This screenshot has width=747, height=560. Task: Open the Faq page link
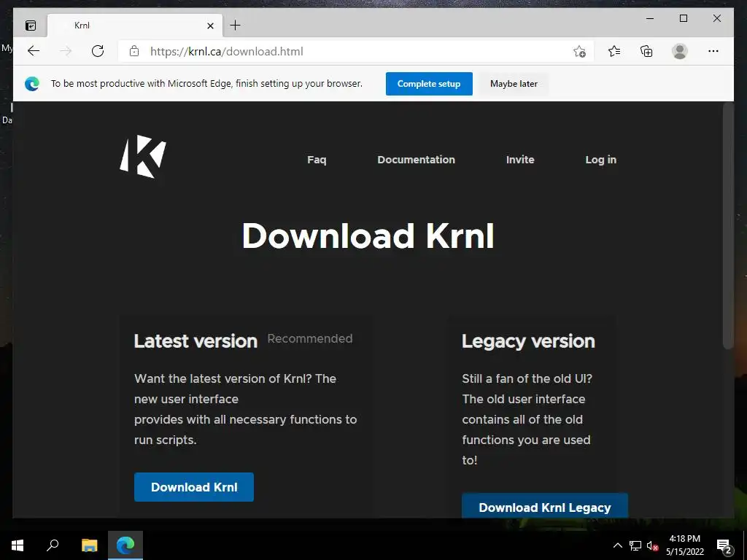tap(317, 160)
